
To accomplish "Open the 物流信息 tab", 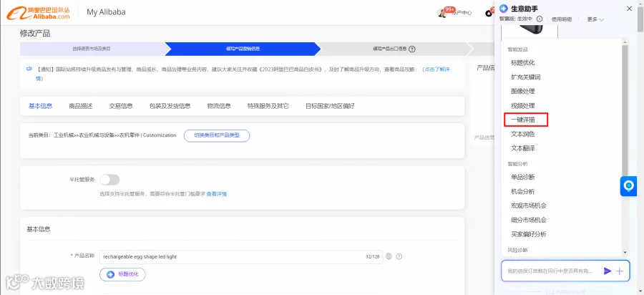I will coord(220,106).
